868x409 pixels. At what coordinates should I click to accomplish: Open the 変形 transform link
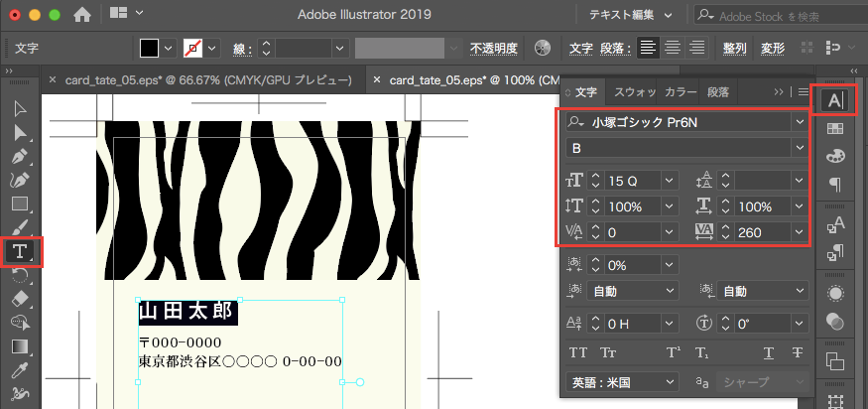(x=772, y=49)
